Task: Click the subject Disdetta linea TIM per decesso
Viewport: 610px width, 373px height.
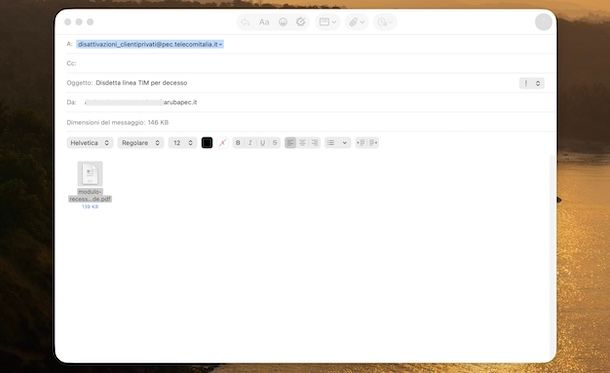Action: tap(141, 83)
